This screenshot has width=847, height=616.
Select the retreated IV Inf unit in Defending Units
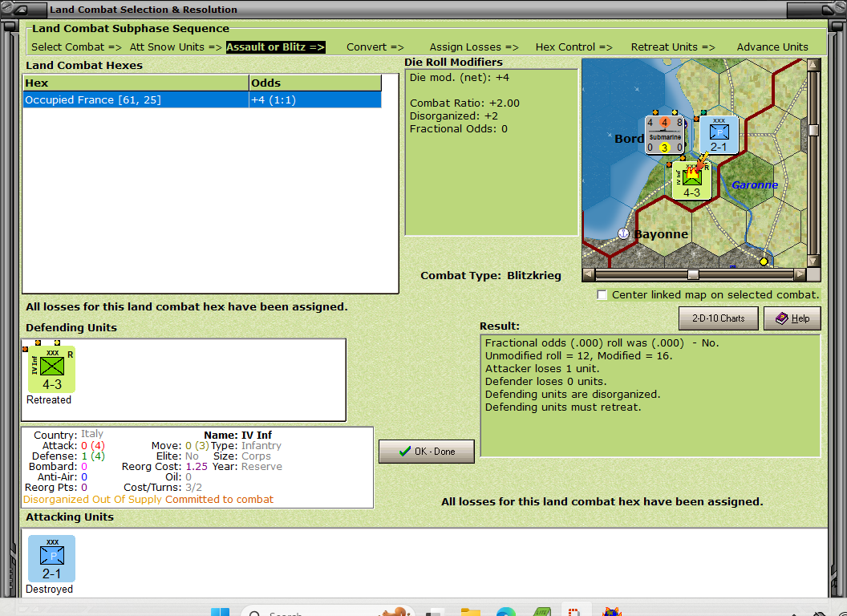[x=51, y=369]
